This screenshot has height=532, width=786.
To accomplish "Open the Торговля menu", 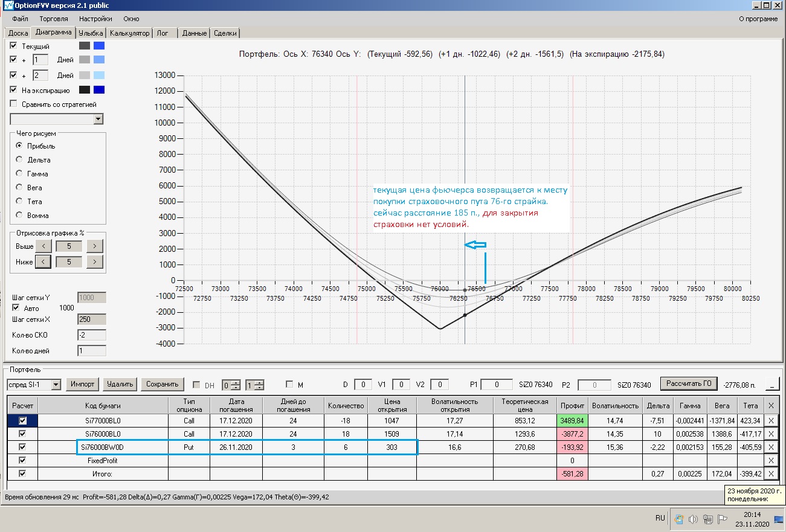I will 54,19.
